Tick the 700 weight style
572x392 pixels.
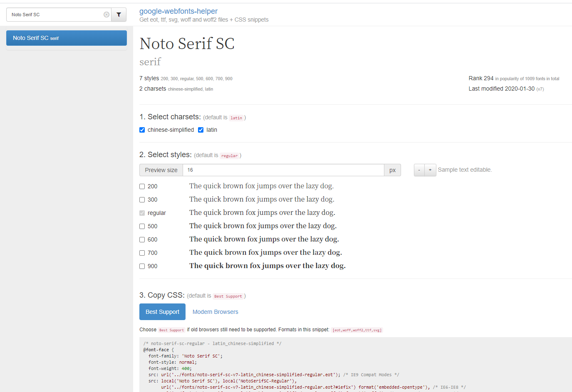click(142, 253)
